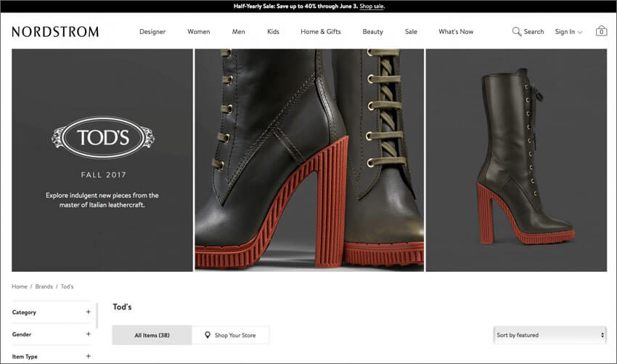Select the Shop Your Store tab
Image resolution: width=617 pixels, height=364 pixels.
(230, 335)
